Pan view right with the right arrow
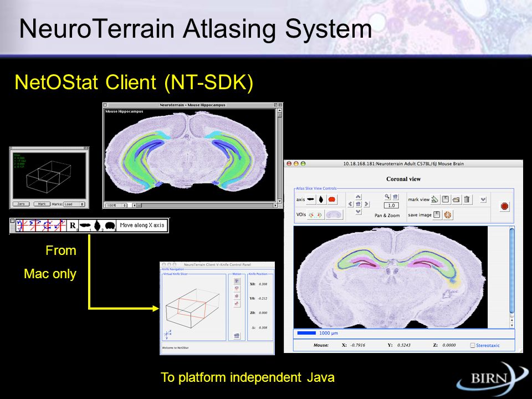This screenshot has height=399, width=532. (x=366, y=204)
